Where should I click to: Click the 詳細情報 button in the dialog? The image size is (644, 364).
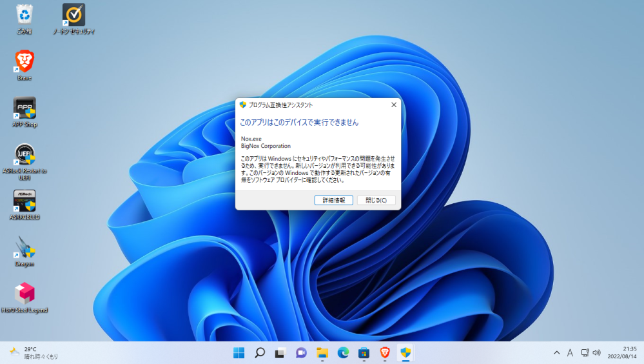[x=333, y=200]
